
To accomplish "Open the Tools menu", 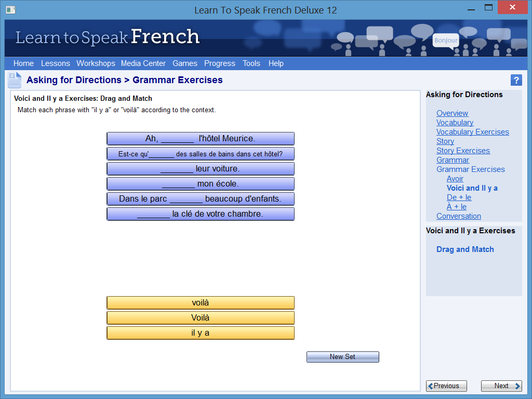I will pyautogui.click(x=251, y=63).
